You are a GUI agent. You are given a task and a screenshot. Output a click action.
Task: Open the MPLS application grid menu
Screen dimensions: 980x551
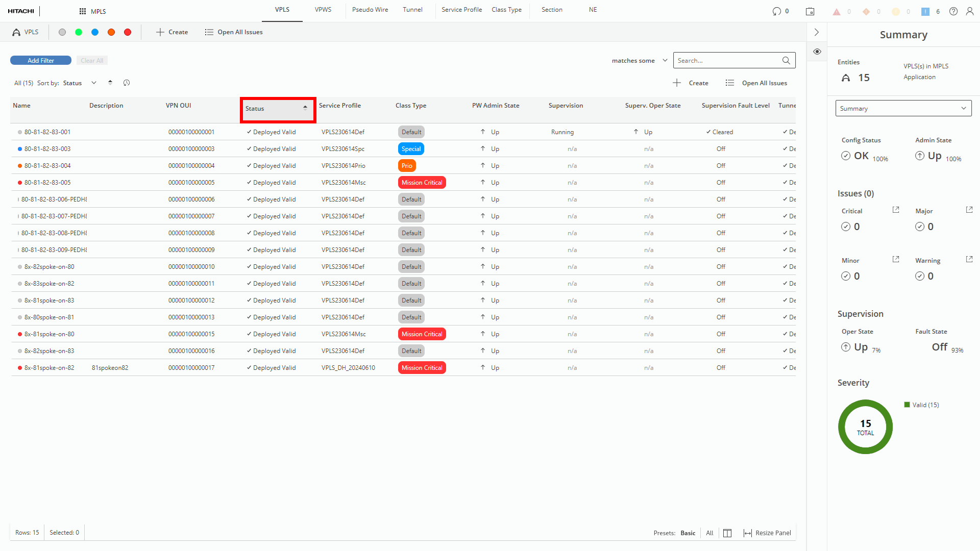(x=83, y=11)
